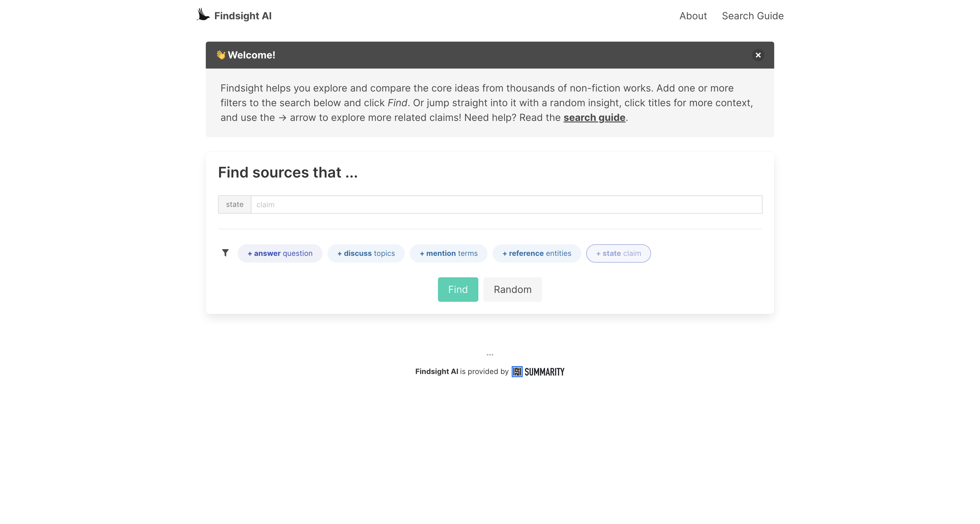Click the waving hand emoji icon
This screenshot has height=524, width=980.
click(x=221, y=55)
